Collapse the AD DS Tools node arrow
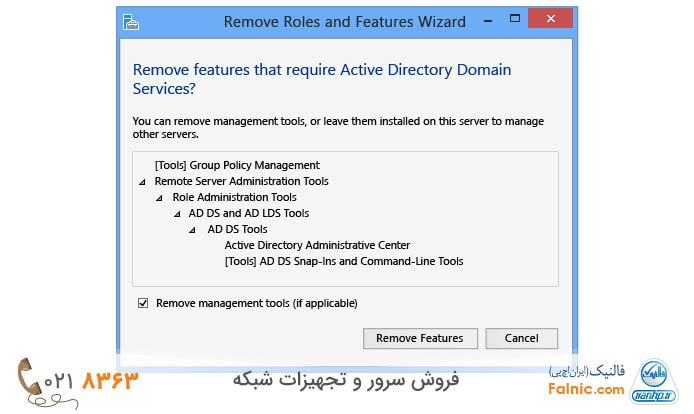The height and width of the screenshot is (414, 694). click(x=194, y=230)
